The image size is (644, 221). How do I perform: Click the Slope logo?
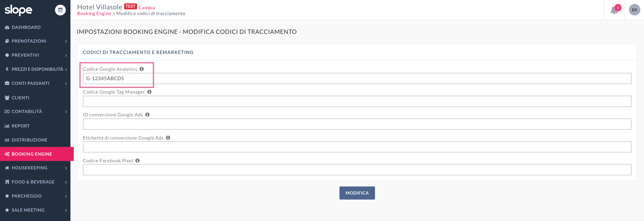coord(18,10)
